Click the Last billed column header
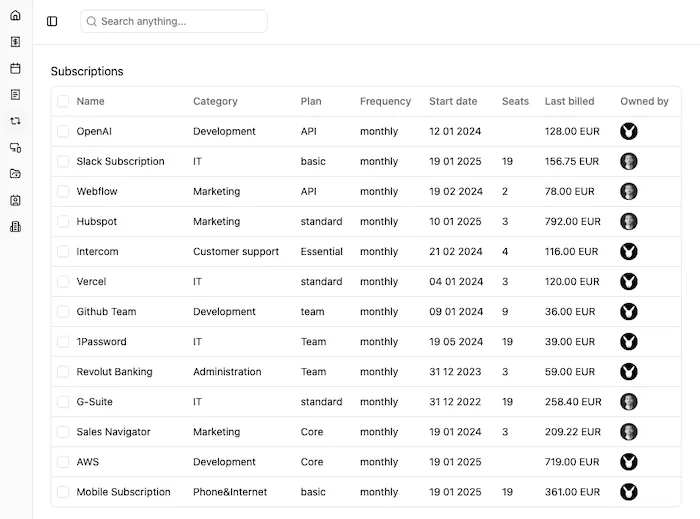700x519 pixels. (569, 101)
